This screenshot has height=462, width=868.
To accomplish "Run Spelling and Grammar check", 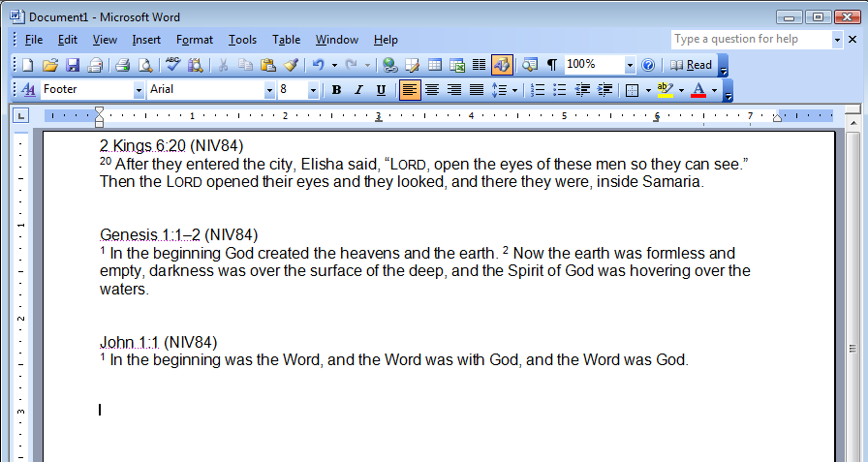I will point(172,65).
